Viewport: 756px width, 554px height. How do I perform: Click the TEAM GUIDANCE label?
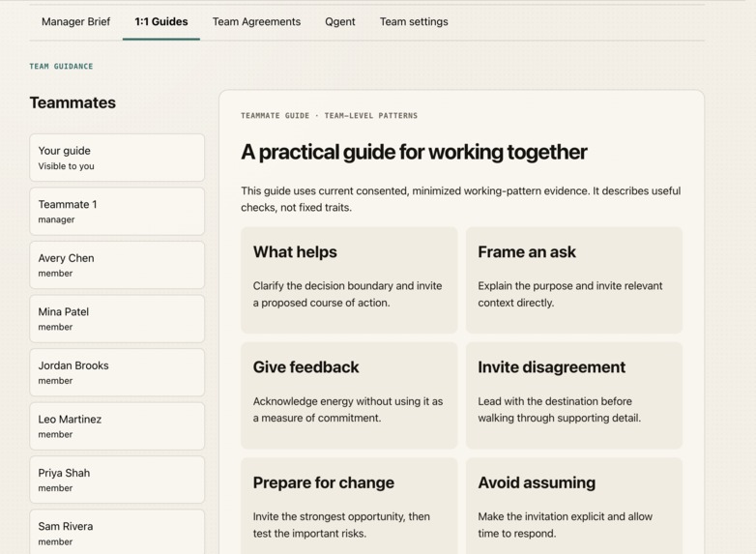61,66
